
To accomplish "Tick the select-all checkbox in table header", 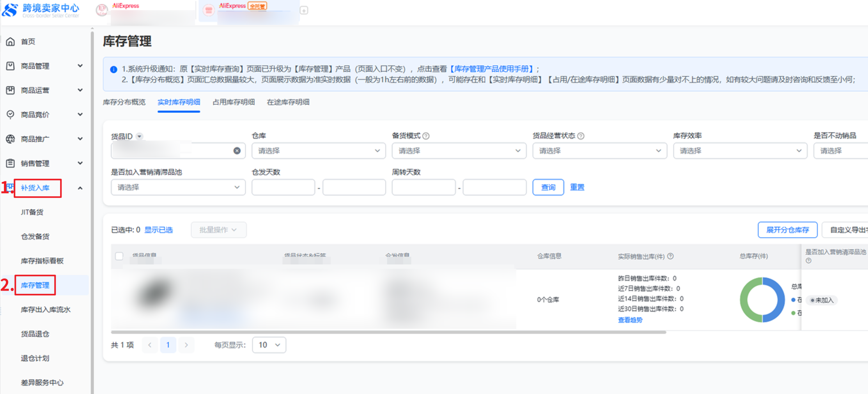I will [x=119, y=256].
